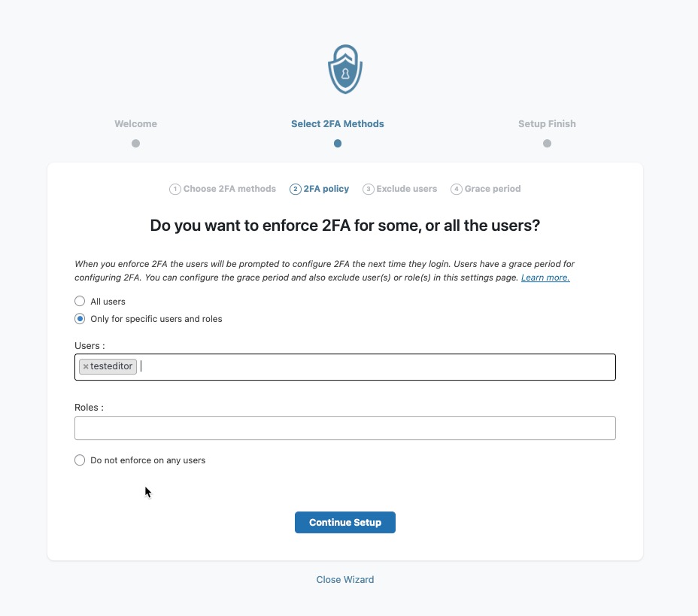Viewport: 698px width, 616px height.
Task: Switch to the Exclude users step
Action: pos(406,189)
